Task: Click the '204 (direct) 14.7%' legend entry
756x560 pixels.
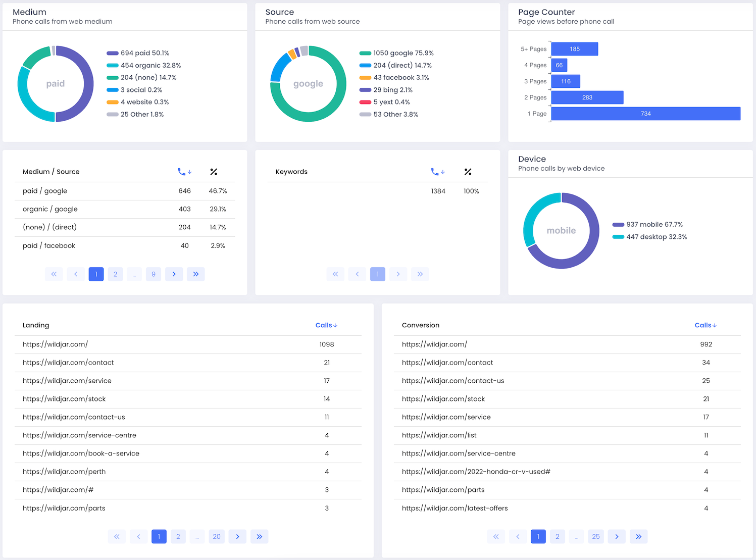Action: 395,65
